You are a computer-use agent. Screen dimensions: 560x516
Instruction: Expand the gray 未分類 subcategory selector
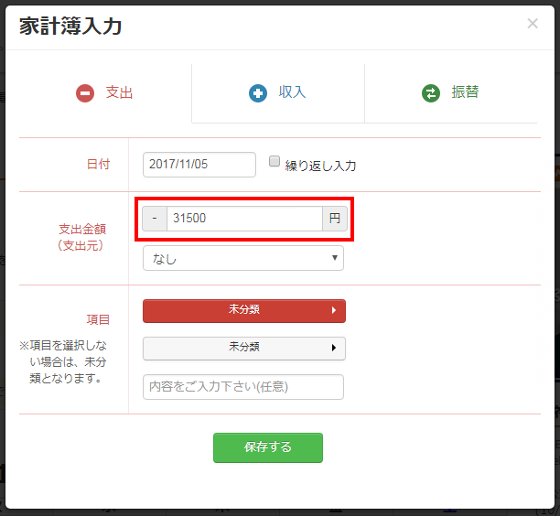244,348
